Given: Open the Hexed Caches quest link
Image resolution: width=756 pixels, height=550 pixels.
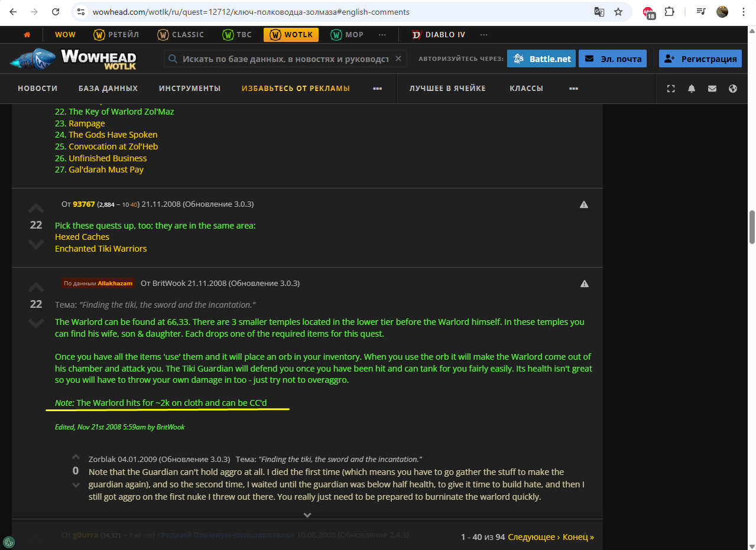Looking at the screenshot, I should pos(82,237).
